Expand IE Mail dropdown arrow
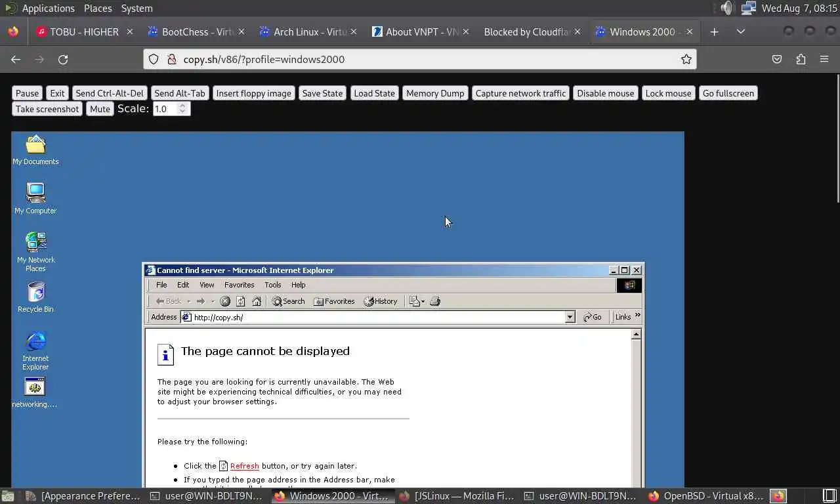This screenshot has width=840, height=504. click(423, 301)
